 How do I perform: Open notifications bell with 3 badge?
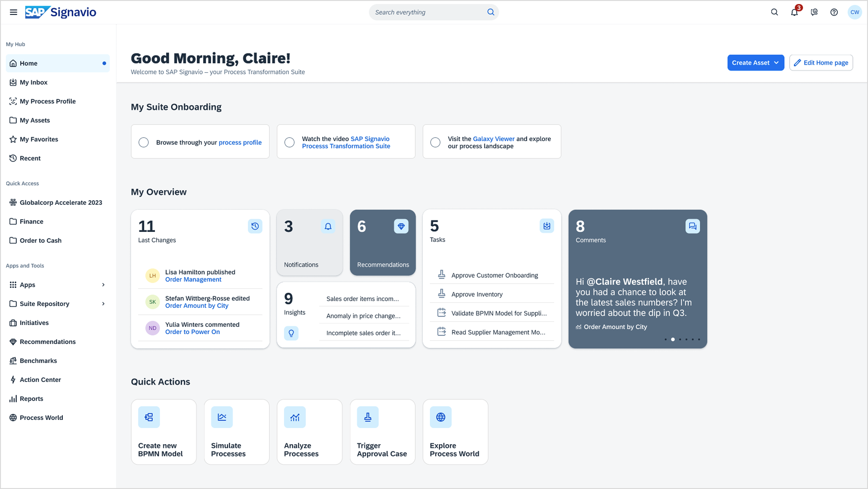(795, 12)
